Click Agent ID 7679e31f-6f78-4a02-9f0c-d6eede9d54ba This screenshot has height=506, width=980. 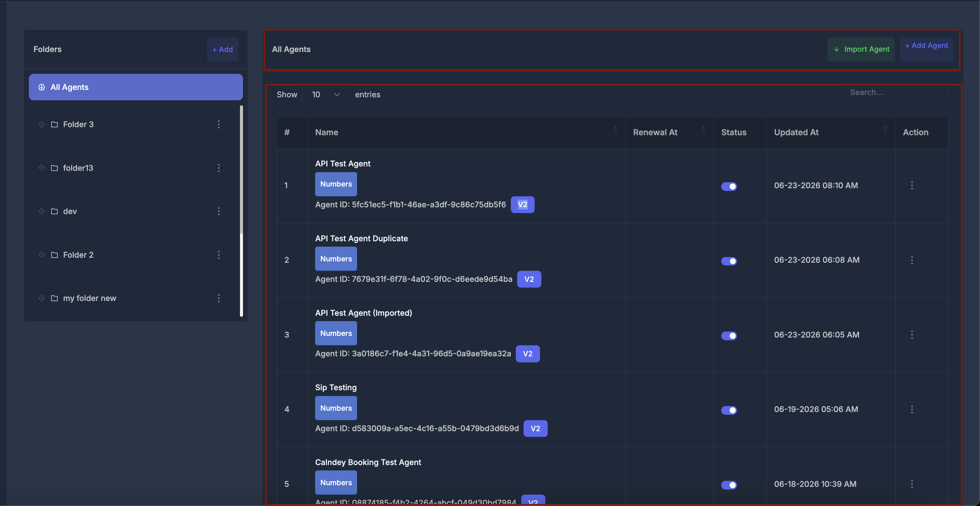click(x=413, y=279)
